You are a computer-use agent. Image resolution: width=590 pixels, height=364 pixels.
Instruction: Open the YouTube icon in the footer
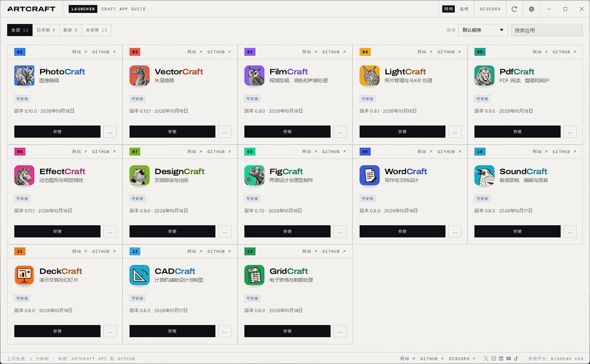(509, 358)
